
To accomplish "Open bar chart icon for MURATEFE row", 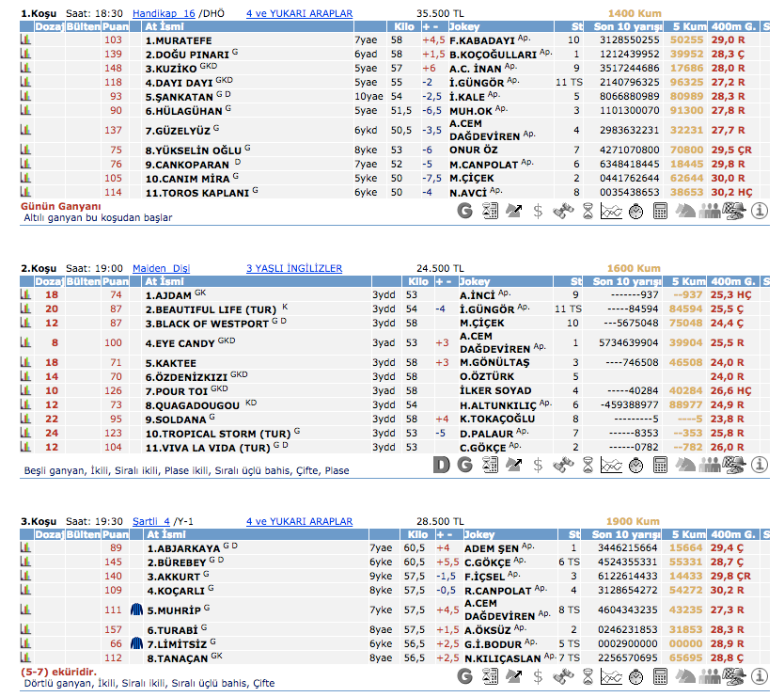I will pos(25,40).
